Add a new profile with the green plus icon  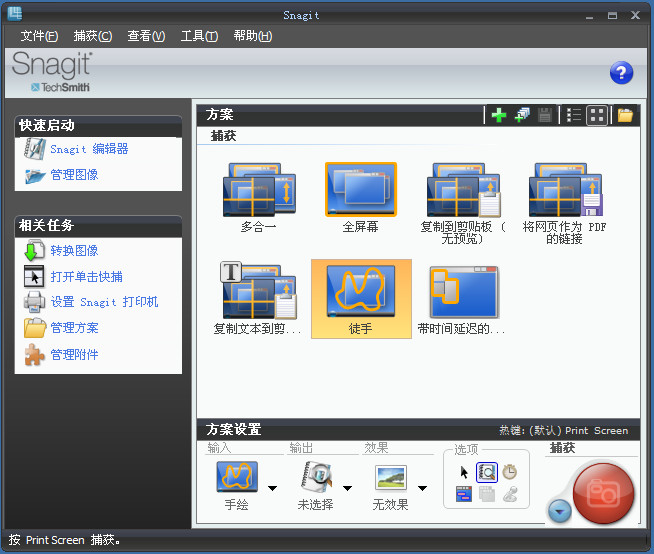coord(499,115)
